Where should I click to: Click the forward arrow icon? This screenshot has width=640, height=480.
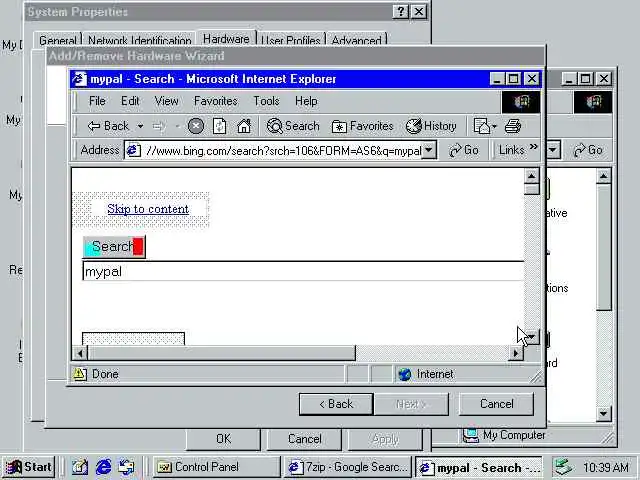click(x=159, y=127)
